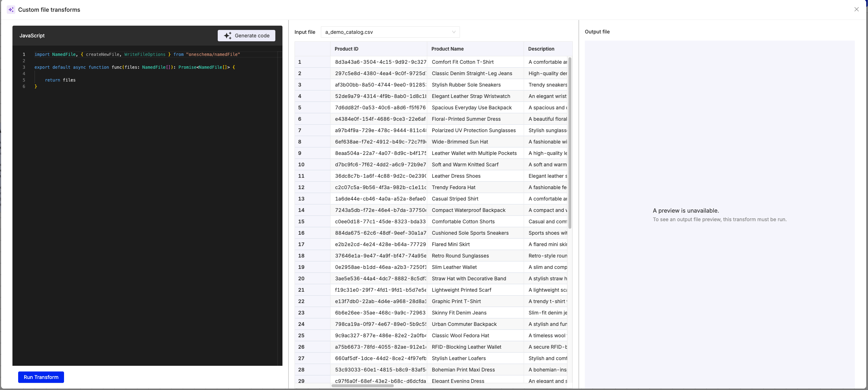Click the sparkle icon beside Custom file transforms
The height and width of the screenshot is (390, 868).
(x=11, y=10)
